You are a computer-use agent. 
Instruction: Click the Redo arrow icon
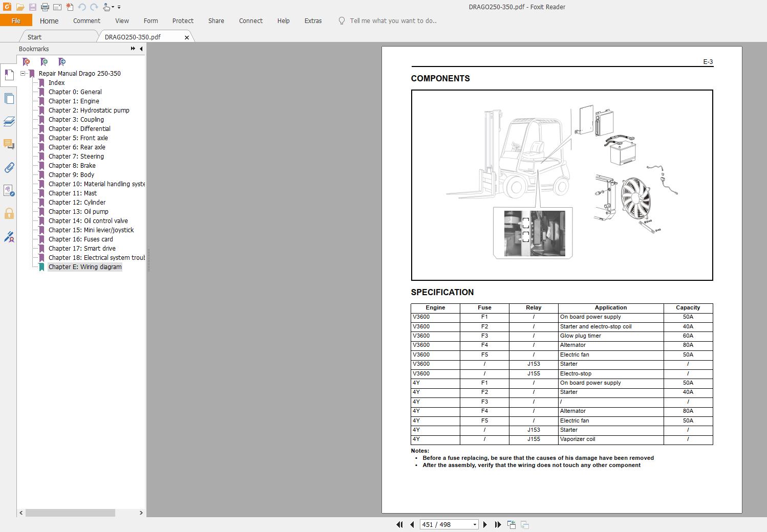click(94, 7)
